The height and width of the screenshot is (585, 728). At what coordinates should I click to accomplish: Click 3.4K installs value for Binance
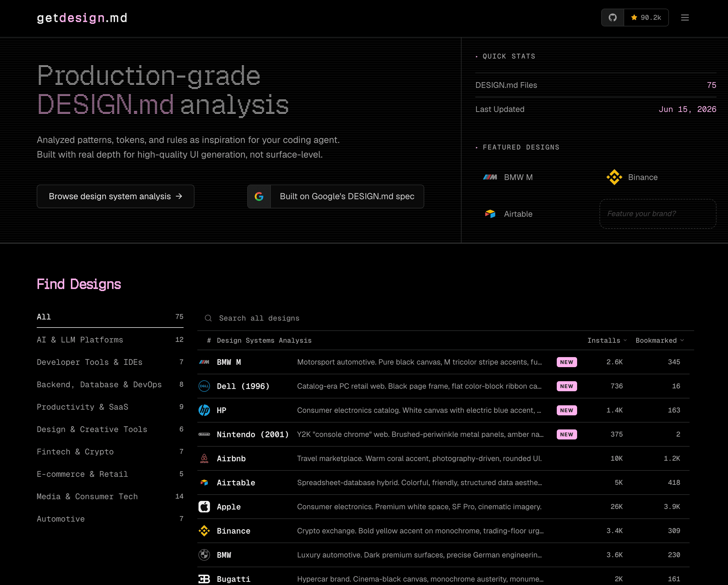[614, 531]
